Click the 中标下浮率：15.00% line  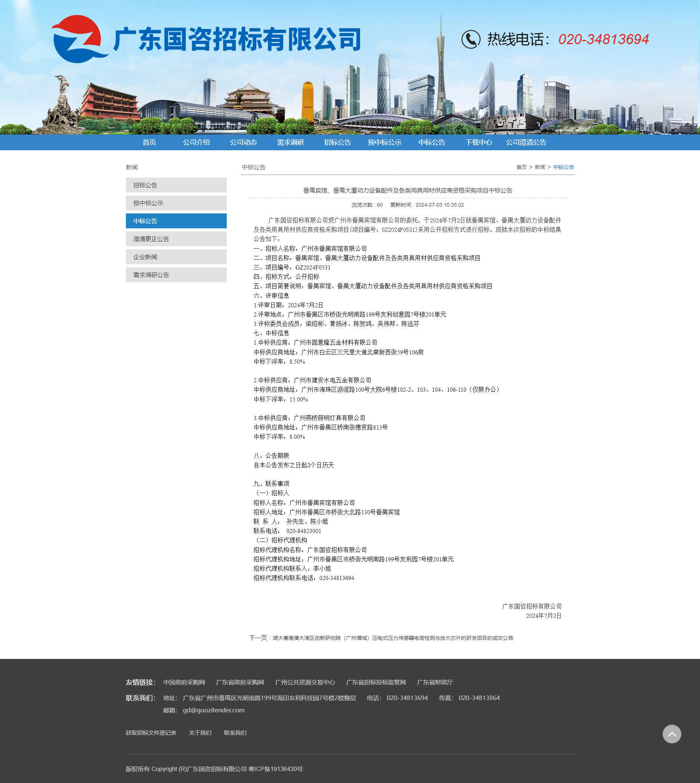(281, 400)
